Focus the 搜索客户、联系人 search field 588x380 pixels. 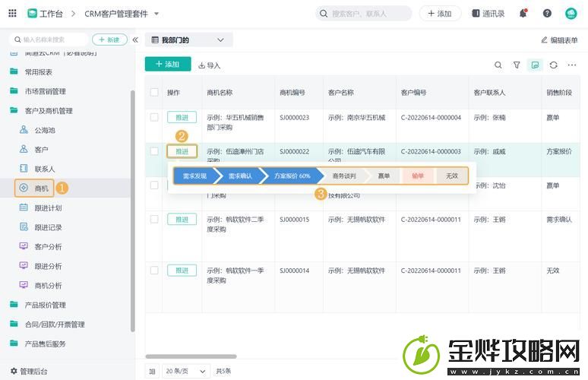(363, 14)
